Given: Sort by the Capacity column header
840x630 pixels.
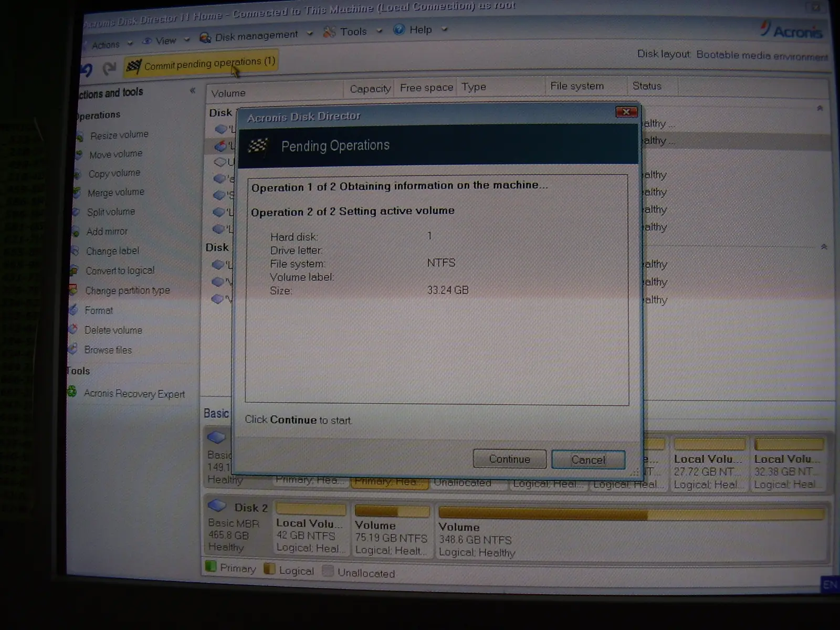Looking at the screenshot, I should coord(370,89).
